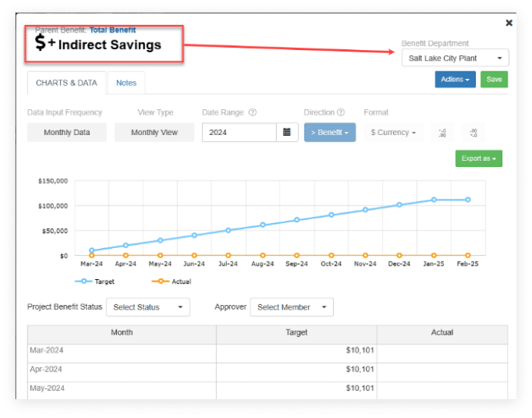Image resolution: width=532 pixels, height=418 pixels.
Task: Click the Monthly View type button
Action: coord(154,132)
